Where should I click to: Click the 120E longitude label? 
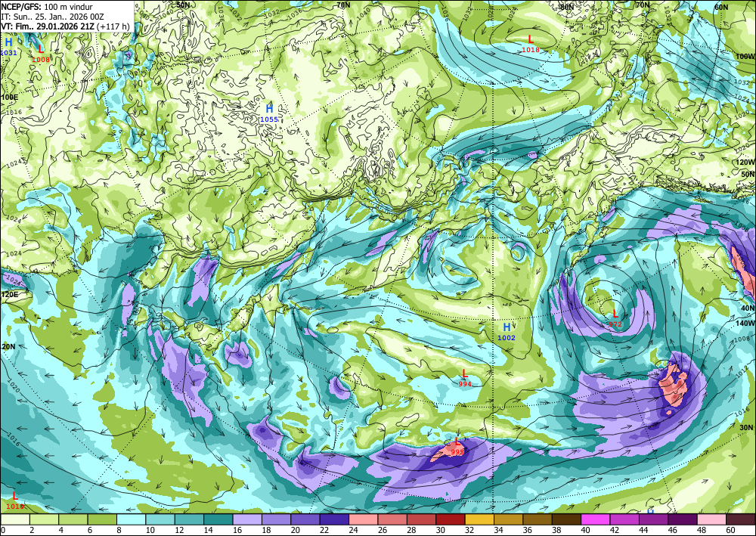point(9,295)
